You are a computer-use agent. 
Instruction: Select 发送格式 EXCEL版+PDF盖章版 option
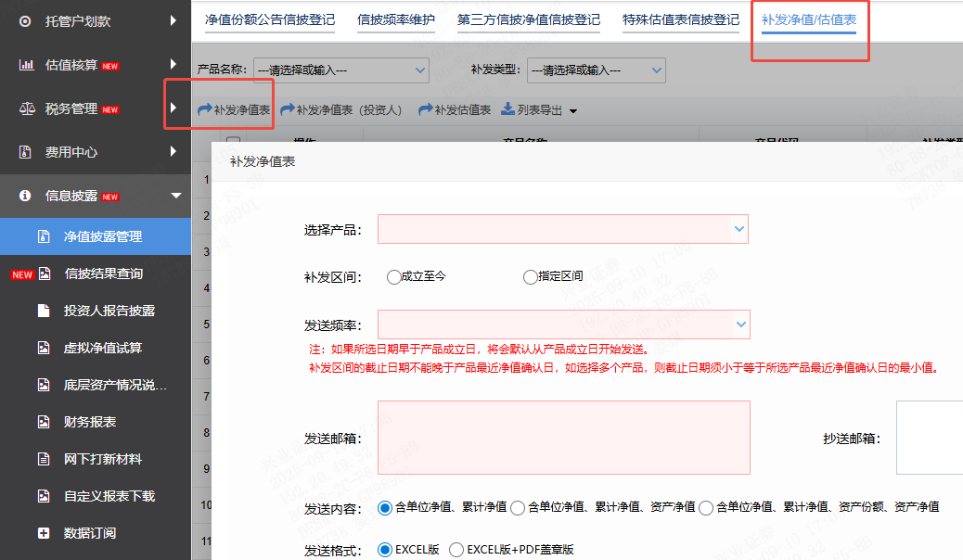[456, 549]
